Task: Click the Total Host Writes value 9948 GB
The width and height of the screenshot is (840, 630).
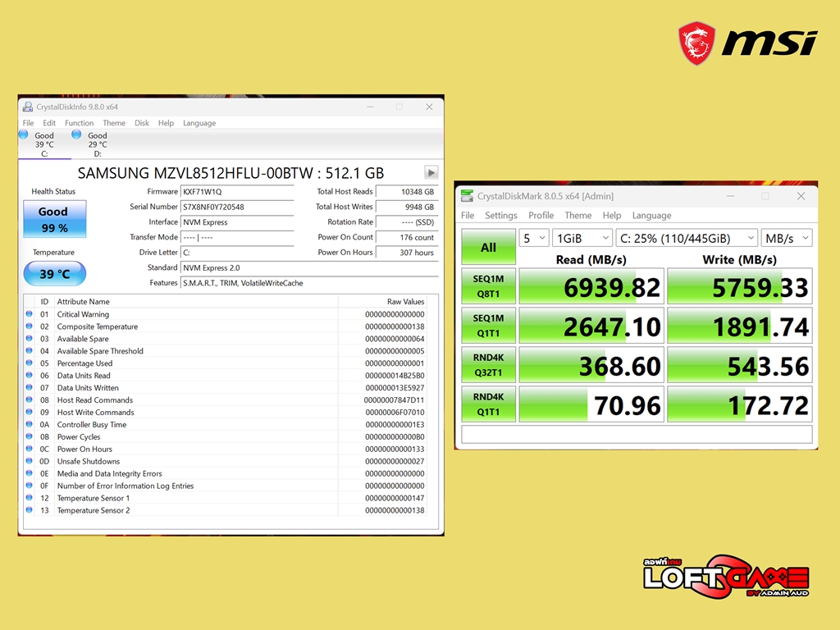Action: point(407,207)
